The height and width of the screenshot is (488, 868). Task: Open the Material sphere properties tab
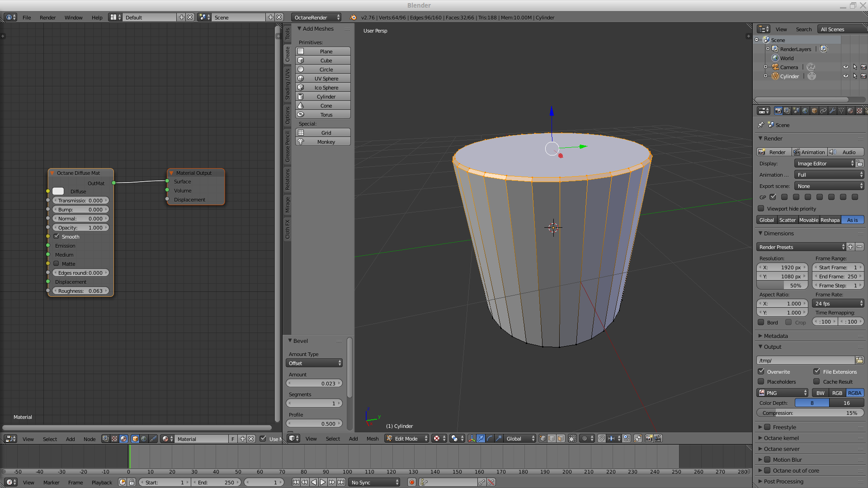(850, 111)
